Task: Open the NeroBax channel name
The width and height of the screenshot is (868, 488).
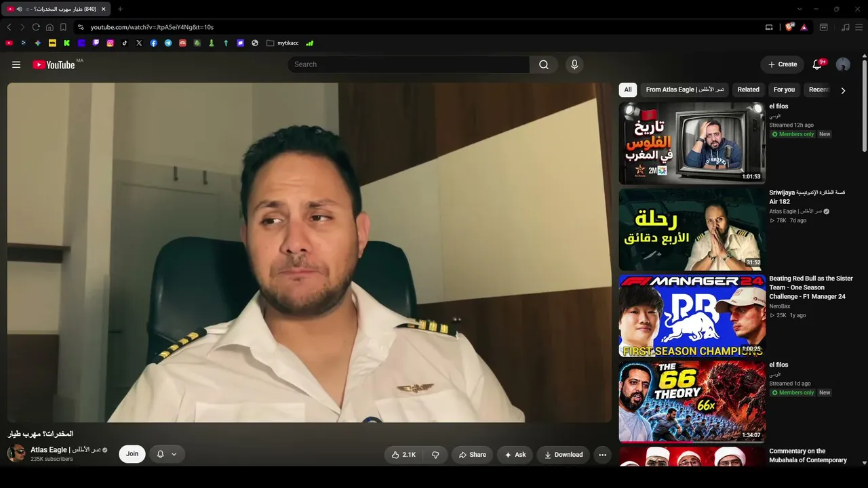Action: pos(780,306)
